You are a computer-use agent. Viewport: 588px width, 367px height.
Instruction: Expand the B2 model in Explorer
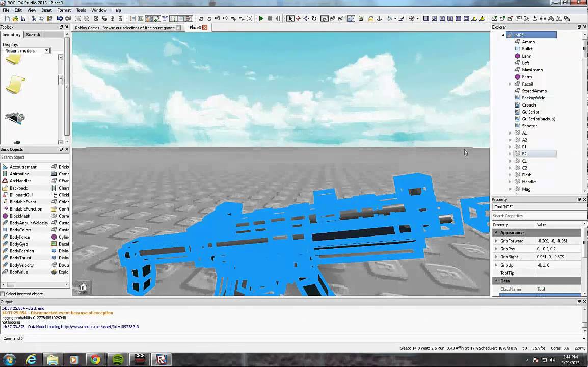(x=510, y=154)
